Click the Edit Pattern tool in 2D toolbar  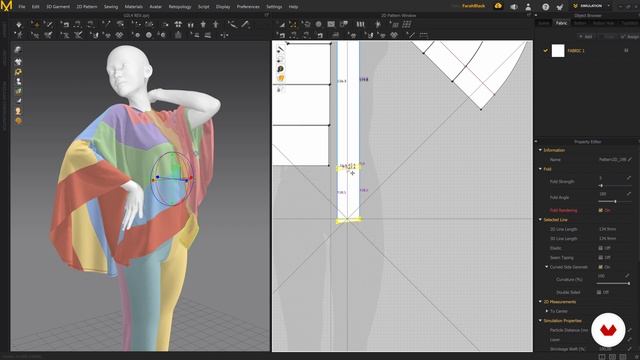281,24
